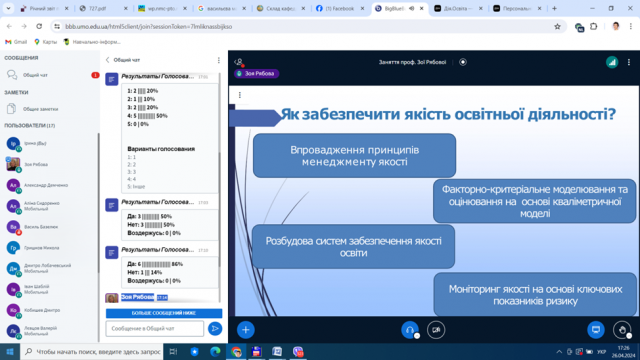
Task: Select user Левцов Валерій
Action: tap(49, 331)
